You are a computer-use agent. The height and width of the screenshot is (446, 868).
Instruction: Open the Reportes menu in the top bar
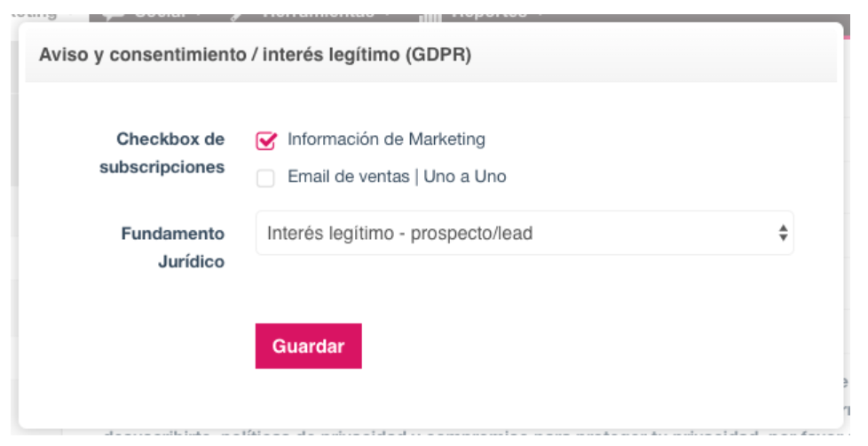[488, 12]
